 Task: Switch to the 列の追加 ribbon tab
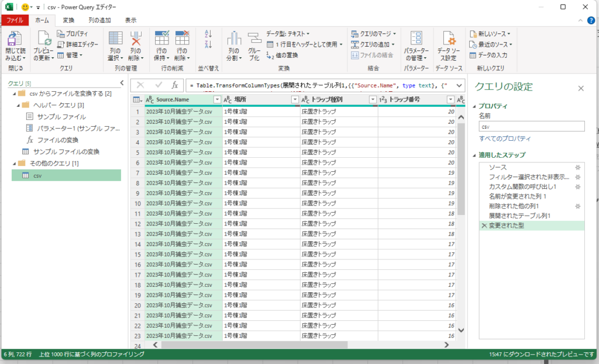click(x=99, y=20)
